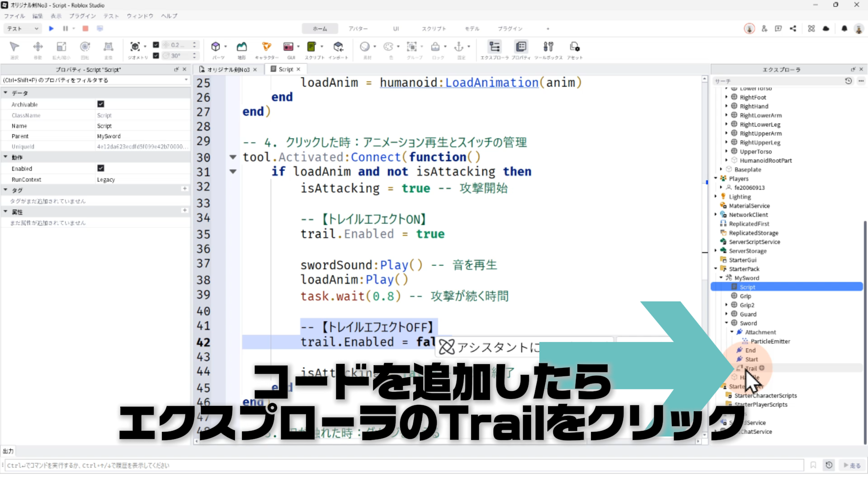The image size is (868, 488).
Task: Toggle the Archivable checkbox
Action: tap(101, 104)
